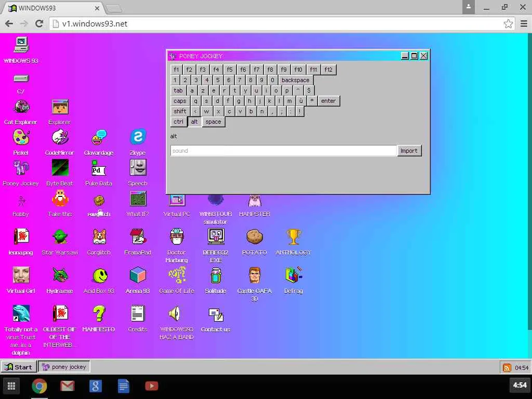Open the WINDOWS 93 computer icon

click(x=21, y=45)
